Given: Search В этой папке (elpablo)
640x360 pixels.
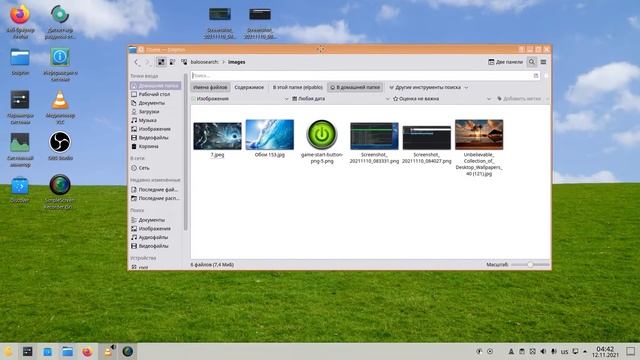Looking at the screenshot, I should (298, 87).
